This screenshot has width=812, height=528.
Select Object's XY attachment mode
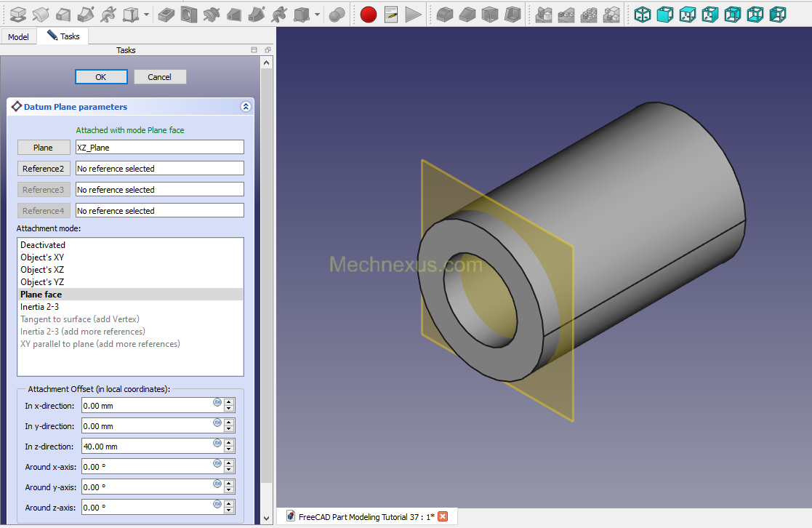point(42,257)
